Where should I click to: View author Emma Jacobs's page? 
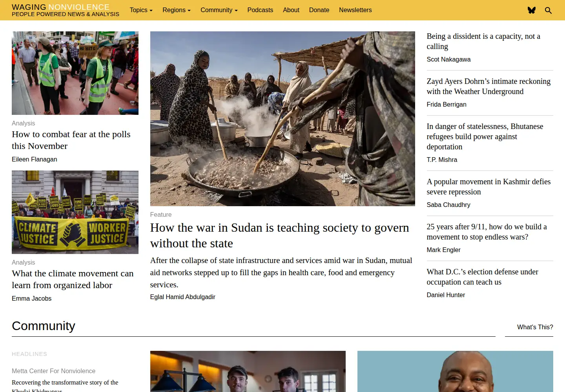(x=31, y=298)
